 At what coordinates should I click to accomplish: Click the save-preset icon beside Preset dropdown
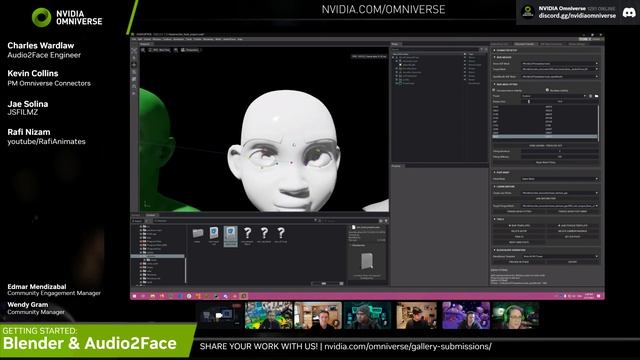pos(590,96)
